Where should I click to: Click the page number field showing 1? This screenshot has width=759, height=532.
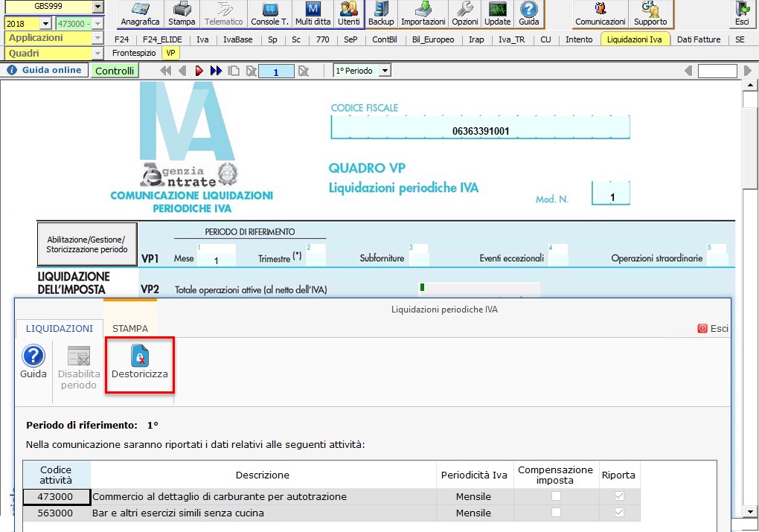pyautogui.click(x=276, y=71)
